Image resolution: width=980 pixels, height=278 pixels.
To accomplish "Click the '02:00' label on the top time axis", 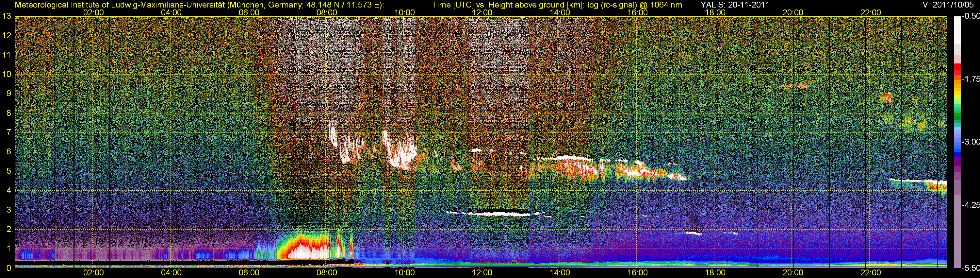I will click(93, 12).
